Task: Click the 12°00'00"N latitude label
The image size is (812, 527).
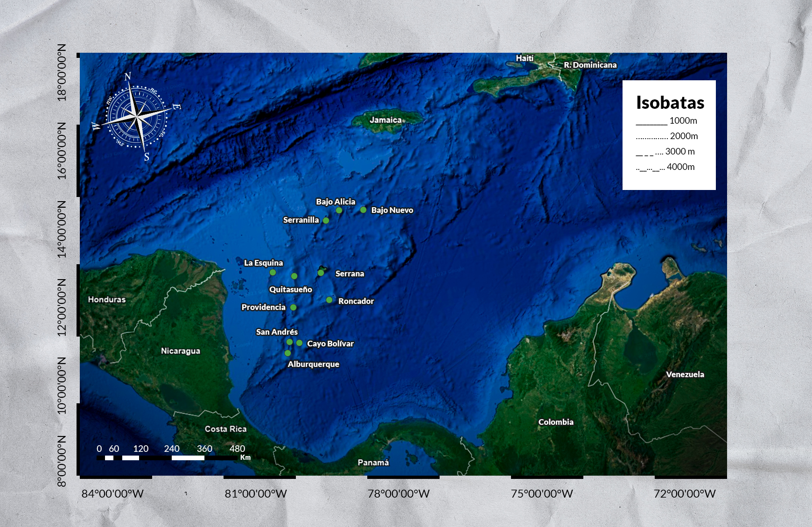Action: (62, 308)
